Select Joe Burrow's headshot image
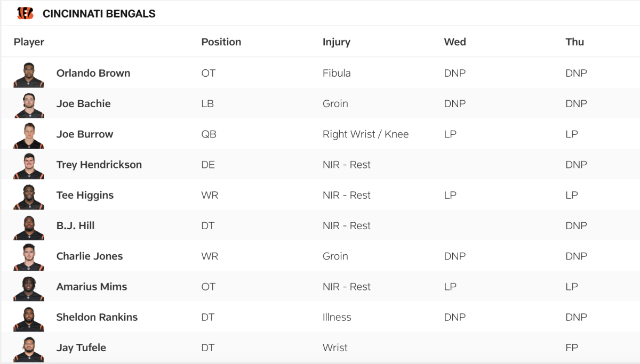This screenshot has height=364, width=640. pos(29,135)
